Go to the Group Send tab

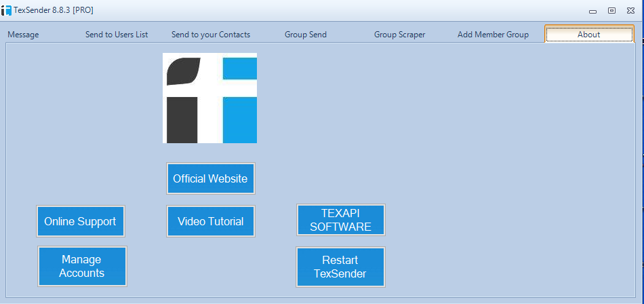coord(306,35)
